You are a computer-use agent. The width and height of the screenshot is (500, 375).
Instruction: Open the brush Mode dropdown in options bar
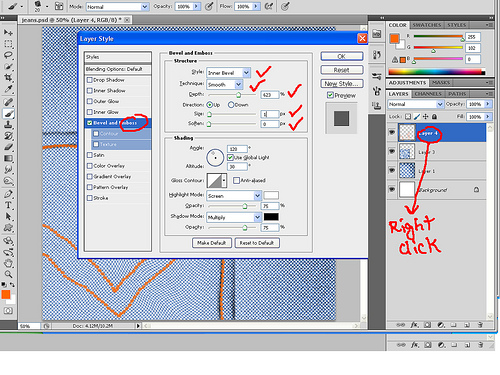(x=117, y=7)
